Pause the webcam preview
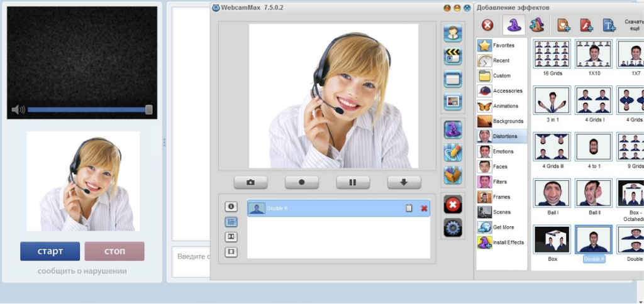Viewport: 644px width, 304px height. tap(353, 182)
